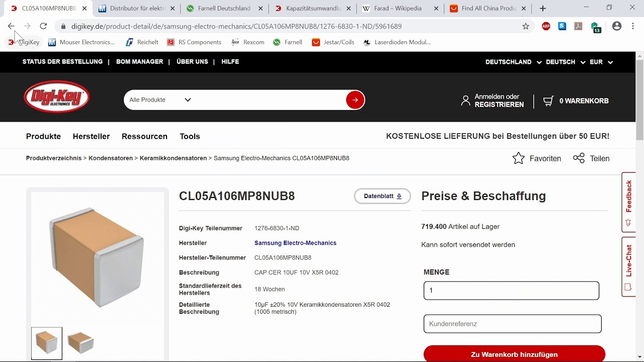This screenshot has height=362, width=644.
Task: Open Hersteller menu
Action: tap(91, 136)
